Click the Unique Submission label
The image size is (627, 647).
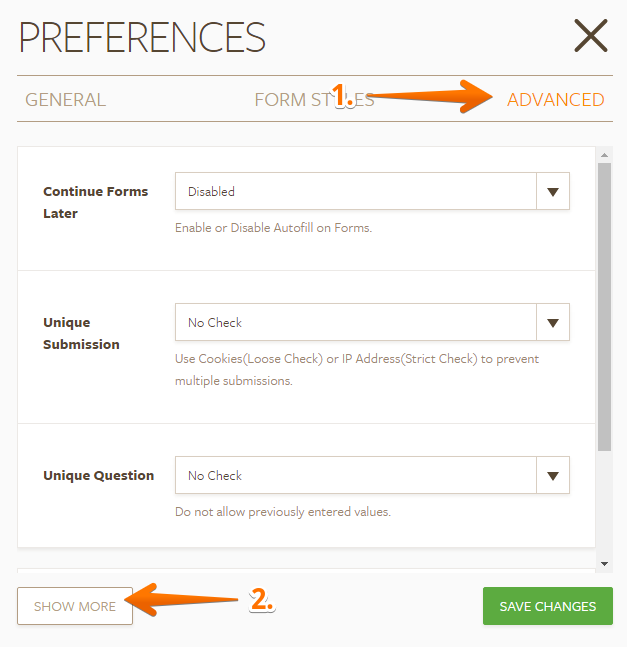[x=81, y=333]
